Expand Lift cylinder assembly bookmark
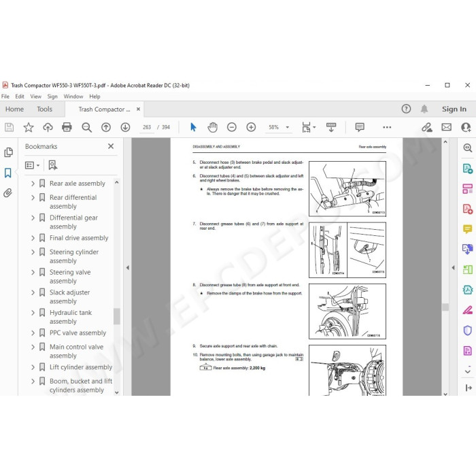476x476 pixels. [x=33, y=367]
